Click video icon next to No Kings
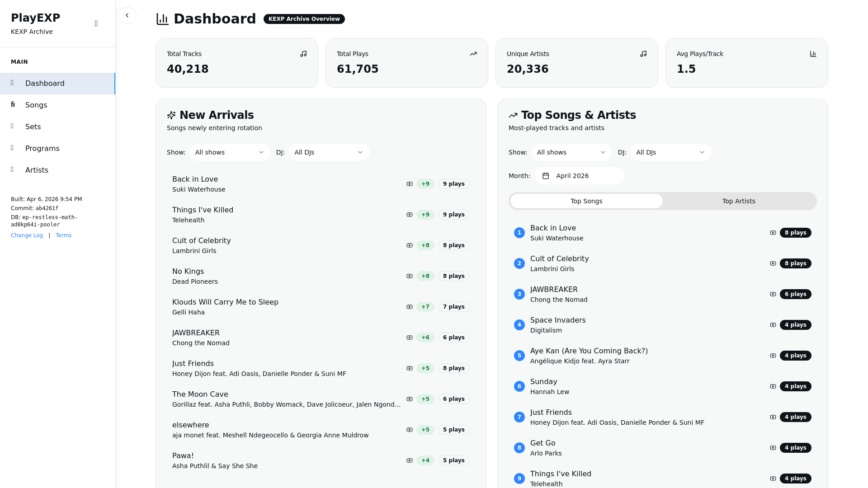The height and width of the screenshot is (488, 868). [410, 276]
